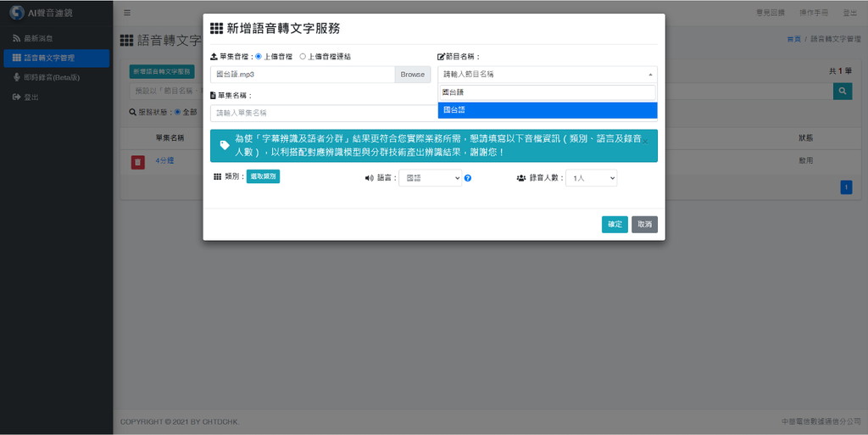Dismiss the teal info banner with X
The height and width of the screenshot is (435, 868).
point(645,142)
